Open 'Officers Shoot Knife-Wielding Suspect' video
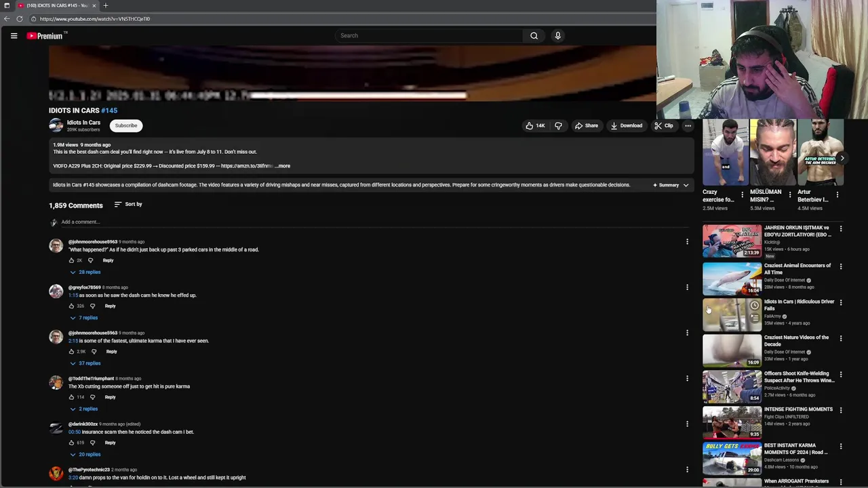This screenshot has height=488, width=868. (732, 386)
